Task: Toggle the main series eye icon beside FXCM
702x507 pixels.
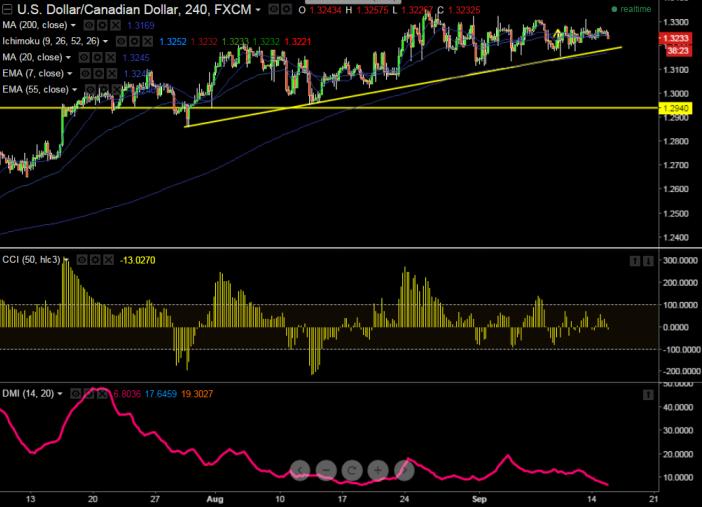Action: 274,9
